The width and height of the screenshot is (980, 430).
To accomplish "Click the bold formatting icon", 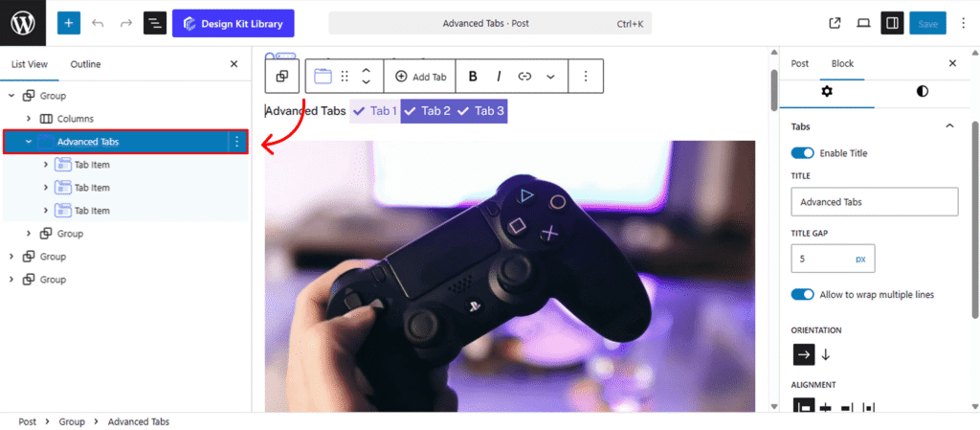I will coord(473,77).
